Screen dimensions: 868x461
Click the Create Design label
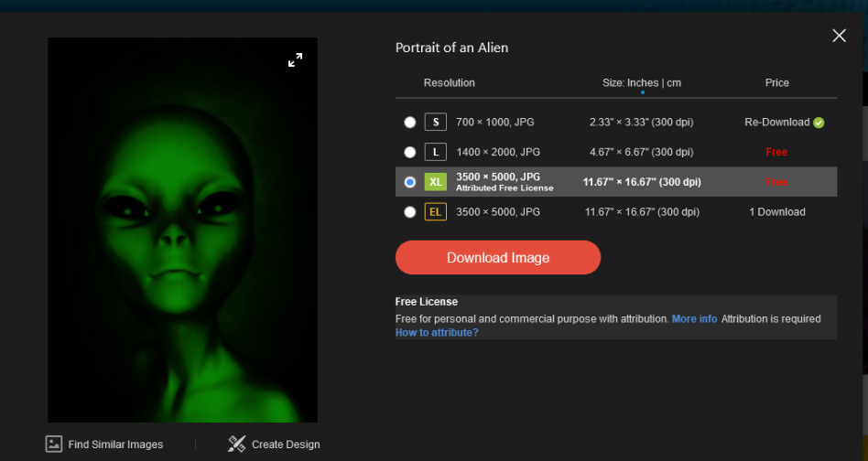click(286, 445)
